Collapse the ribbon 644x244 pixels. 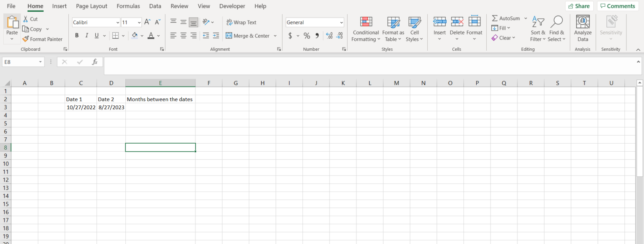tap(638, 50)
